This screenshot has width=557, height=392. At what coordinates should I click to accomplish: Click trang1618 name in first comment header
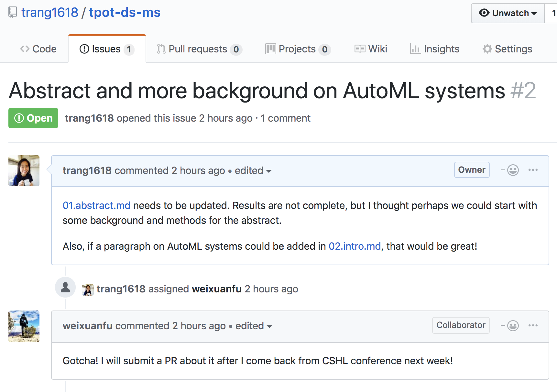[87, 170]
